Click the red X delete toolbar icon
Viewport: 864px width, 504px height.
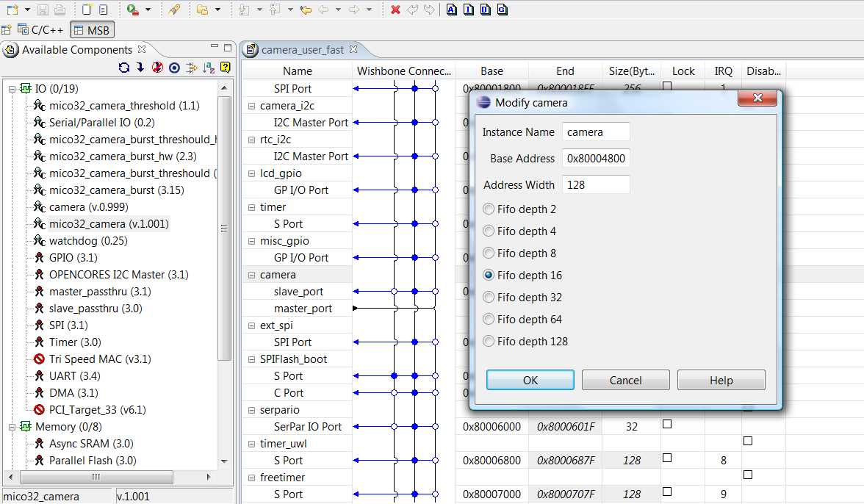click(x=395, y=10)
